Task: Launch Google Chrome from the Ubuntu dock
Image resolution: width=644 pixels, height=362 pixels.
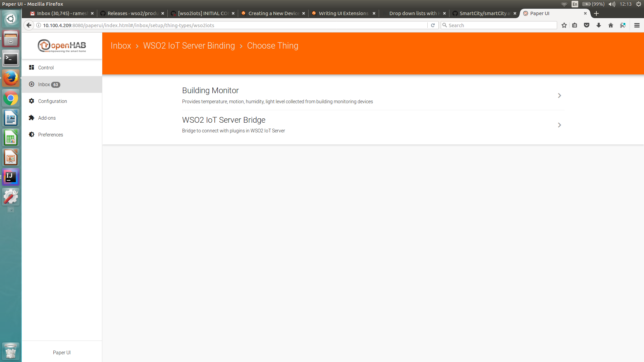Action: [11, 98]
